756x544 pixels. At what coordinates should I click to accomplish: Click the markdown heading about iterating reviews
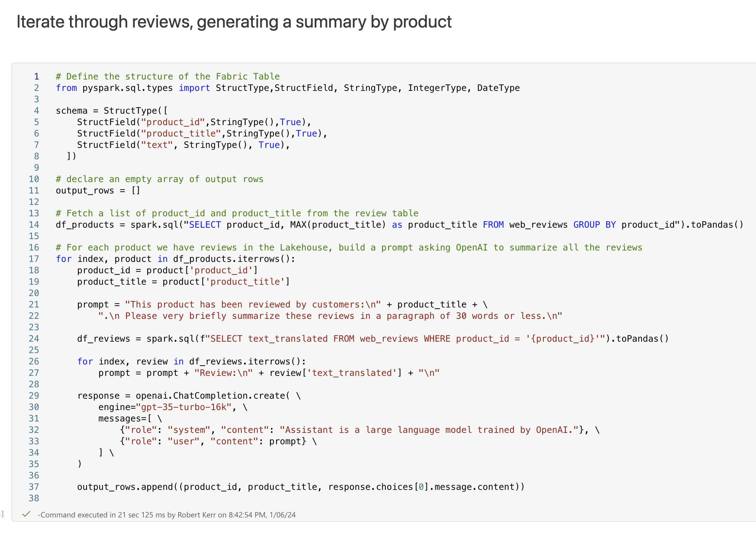[x=234, y=22]
